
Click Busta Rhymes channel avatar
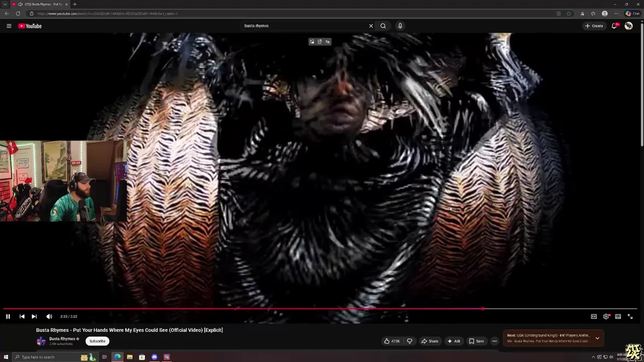click(x=41, y=341)
